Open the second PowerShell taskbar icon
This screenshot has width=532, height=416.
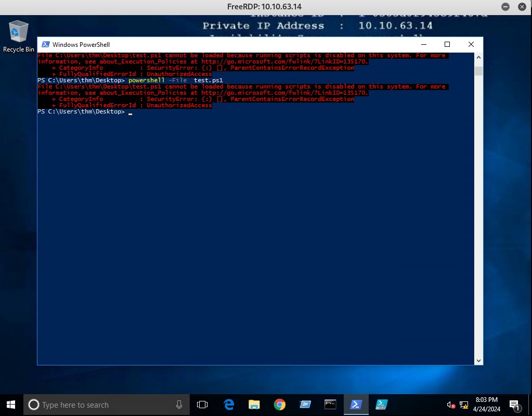382,405
